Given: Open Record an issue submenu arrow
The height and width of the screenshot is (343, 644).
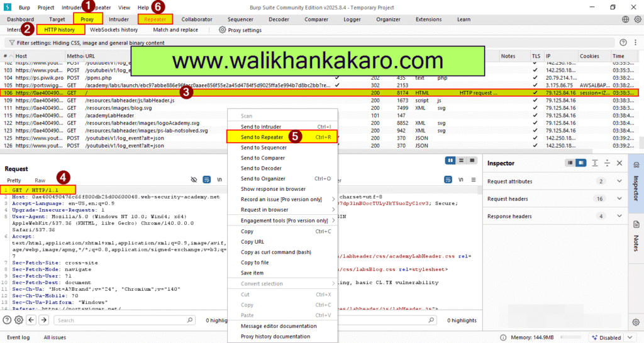Looking at the screenshot, I should (x=333, y=199).
